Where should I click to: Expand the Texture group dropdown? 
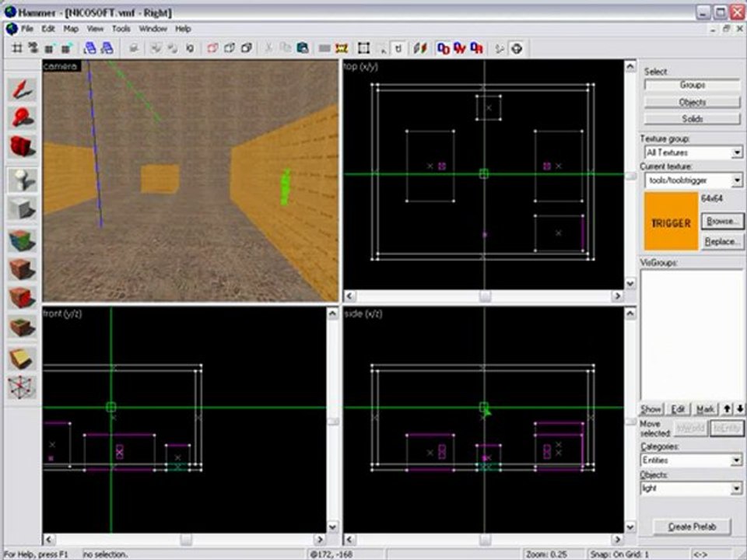[736, 153]
